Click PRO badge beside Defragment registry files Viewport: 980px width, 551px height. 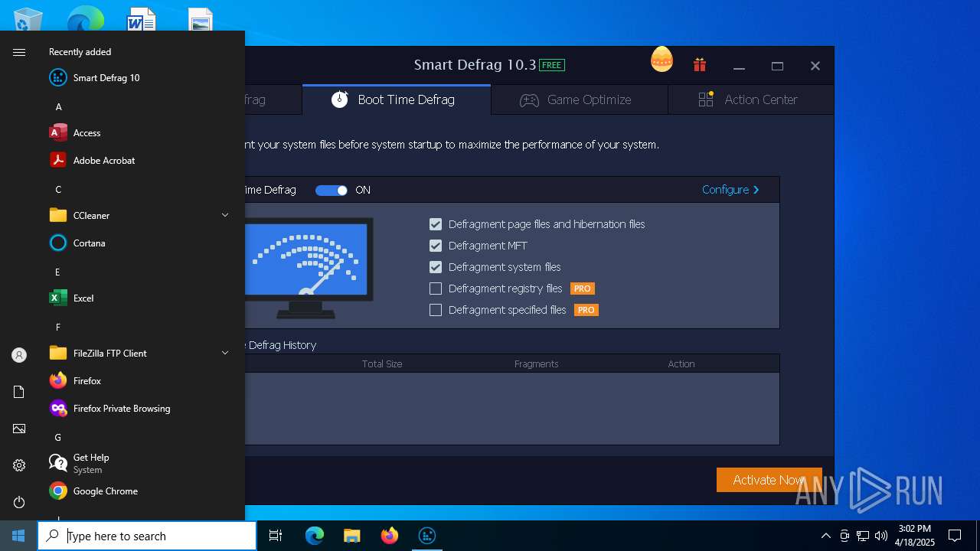[x=583, y=289]
